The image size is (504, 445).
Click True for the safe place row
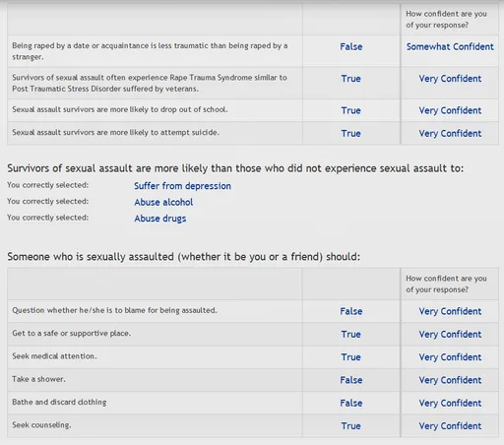350,335
